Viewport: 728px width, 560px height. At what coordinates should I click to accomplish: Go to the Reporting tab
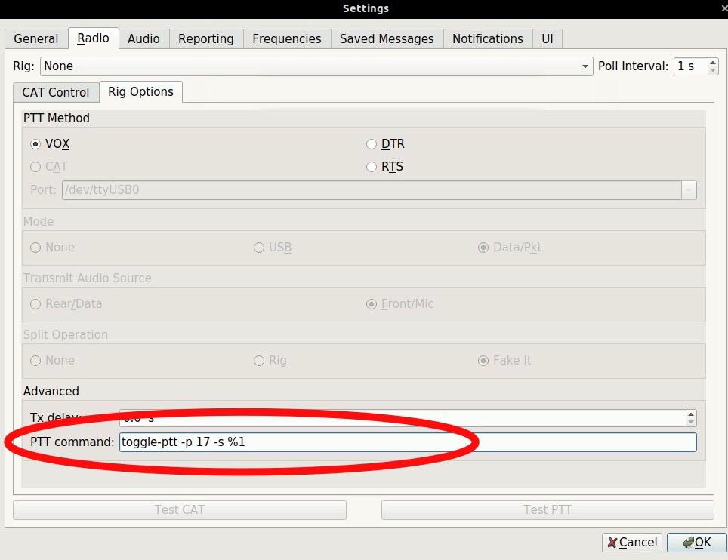205,39
